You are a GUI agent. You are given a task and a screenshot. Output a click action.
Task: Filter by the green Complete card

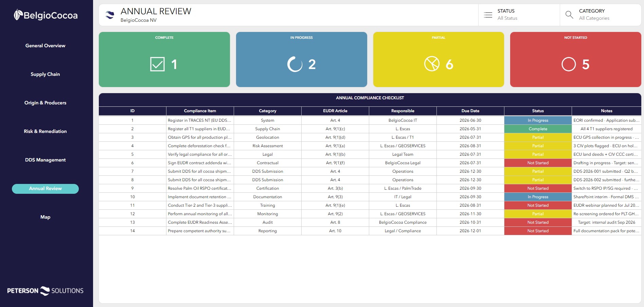[164, 59]
